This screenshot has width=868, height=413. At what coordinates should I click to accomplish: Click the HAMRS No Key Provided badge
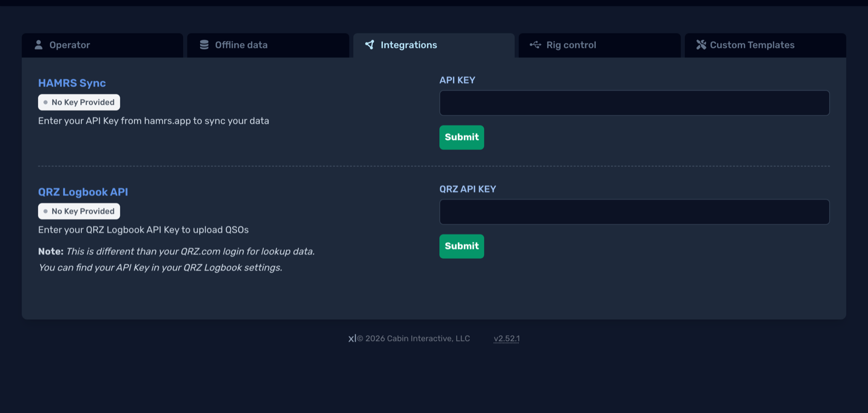tap(79, 102)
